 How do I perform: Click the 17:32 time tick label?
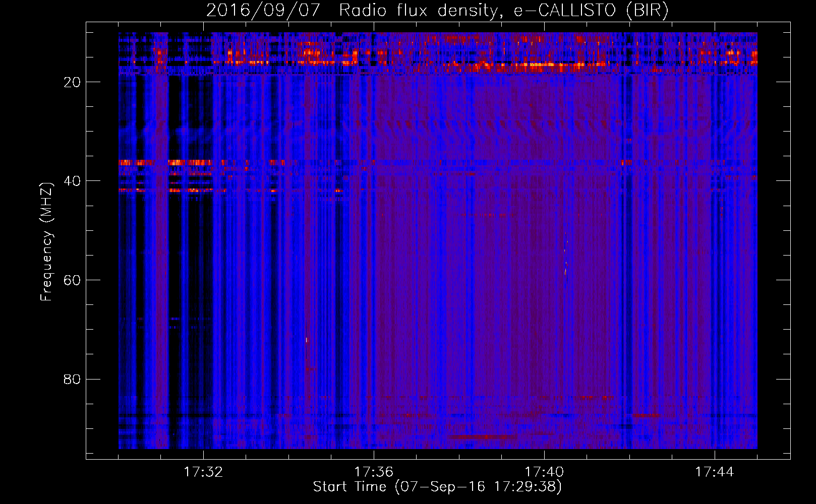(x=203, y=472)
